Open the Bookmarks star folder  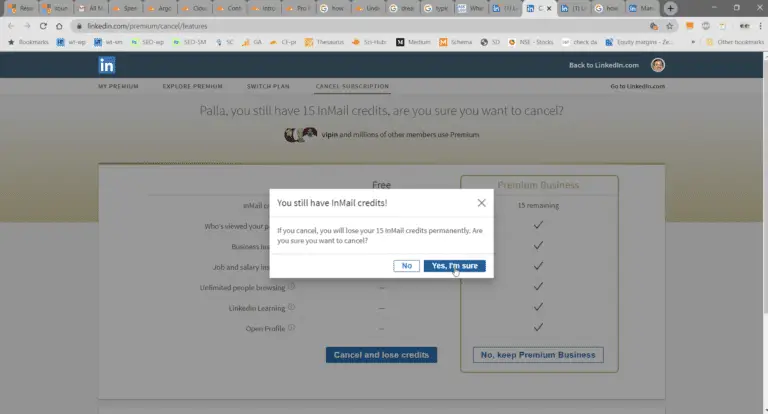click(x=28, y=42)
